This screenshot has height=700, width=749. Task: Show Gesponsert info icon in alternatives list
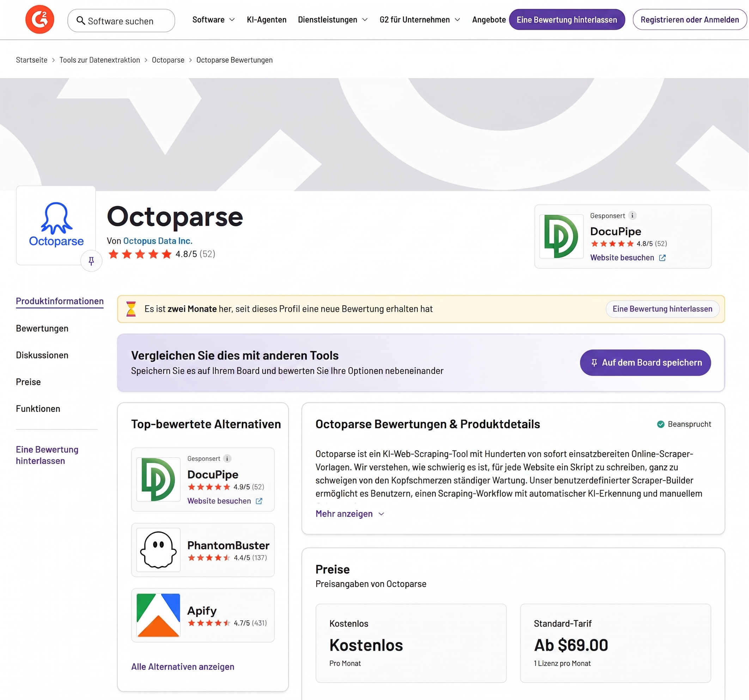227,458
